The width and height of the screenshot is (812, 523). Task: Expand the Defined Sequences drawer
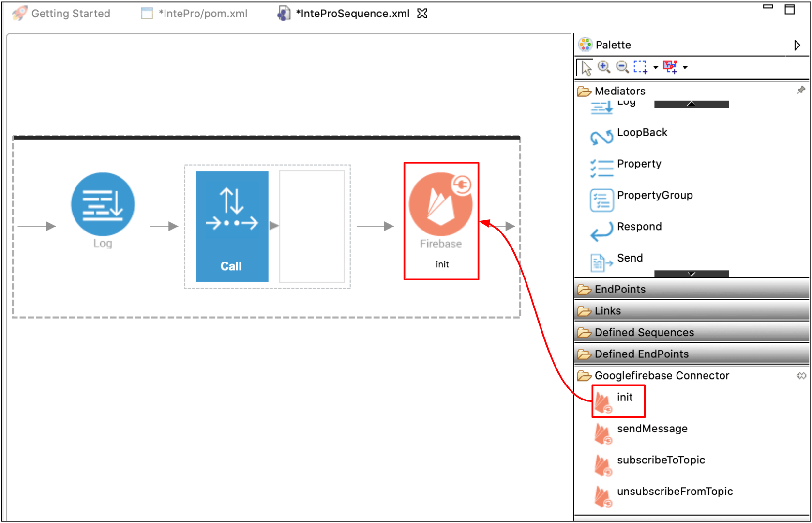pos(691,333)
